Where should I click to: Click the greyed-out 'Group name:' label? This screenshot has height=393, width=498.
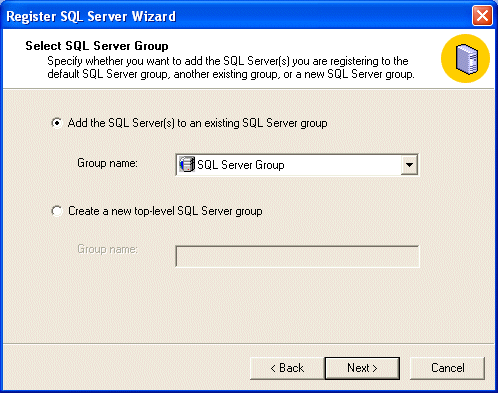(107, 249)
